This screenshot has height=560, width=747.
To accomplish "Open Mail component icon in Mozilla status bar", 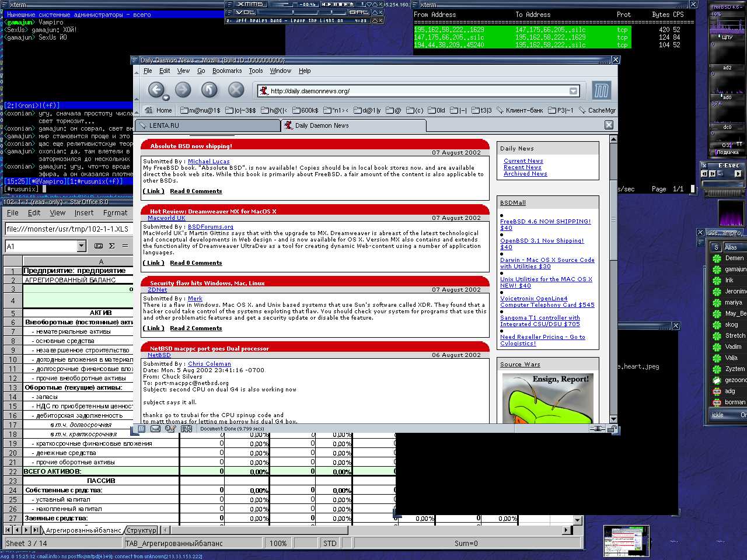I will [x=155, y=429].
